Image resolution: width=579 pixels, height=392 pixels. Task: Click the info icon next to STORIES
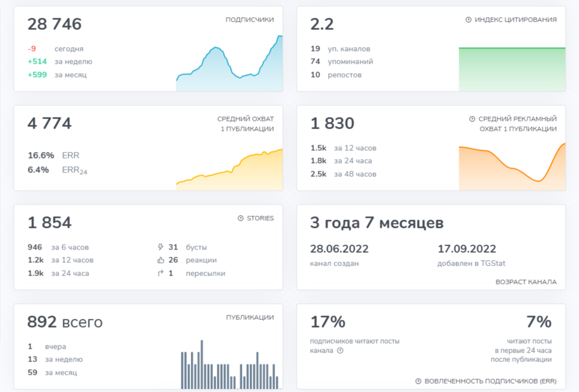[x=241, y=218]
